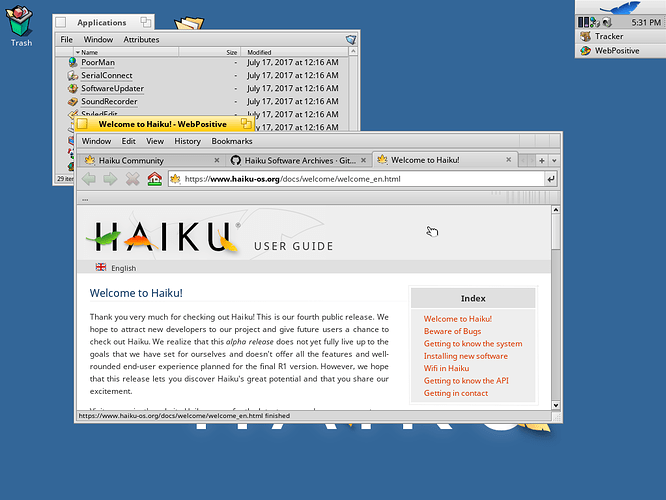666x500 pixels.
Task: Click the GitHub favicon on the Archives tab
Action: click(236, 160)
